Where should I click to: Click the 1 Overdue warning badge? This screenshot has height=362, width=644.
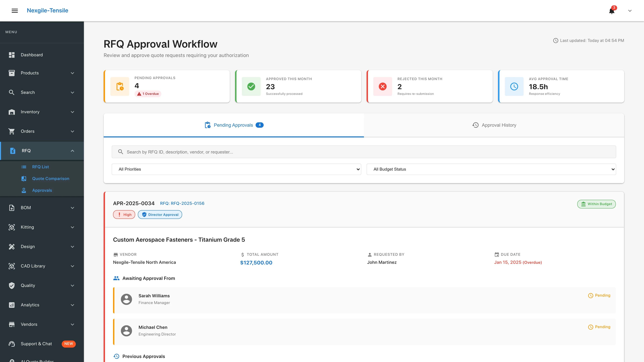point(148,94)
